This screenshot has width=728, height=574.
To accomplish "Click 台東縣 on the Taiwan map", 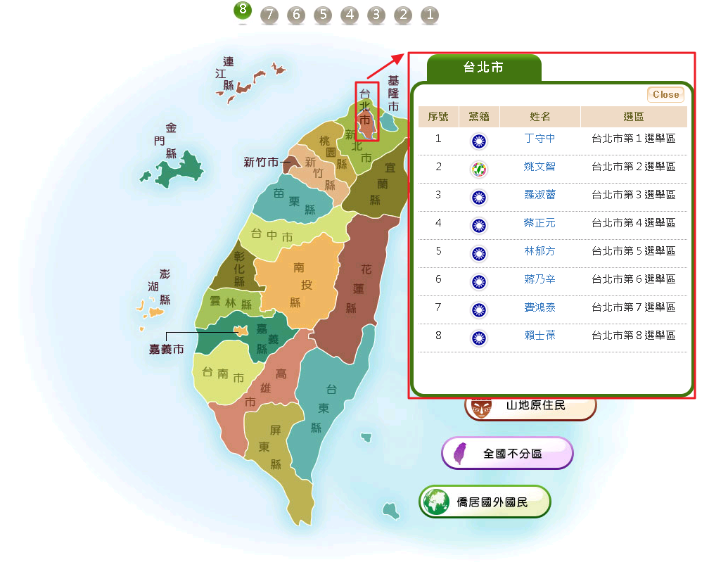I will [x=327, y=408].
